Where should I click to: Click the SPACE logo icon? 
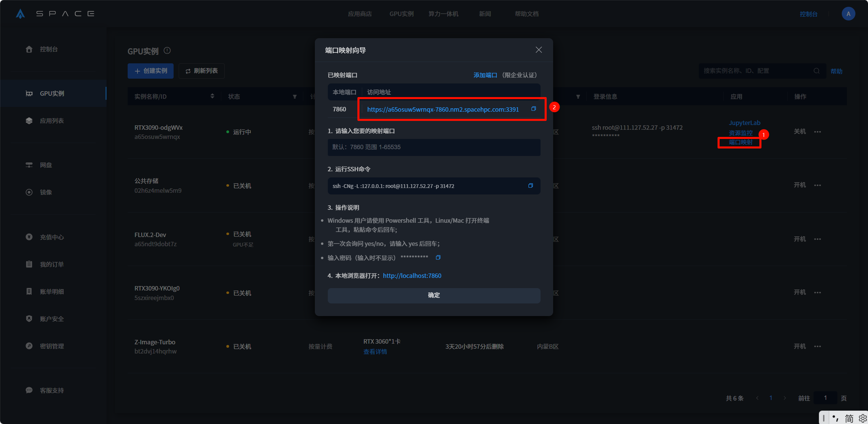pyautogui.click(x=20, y=14)
